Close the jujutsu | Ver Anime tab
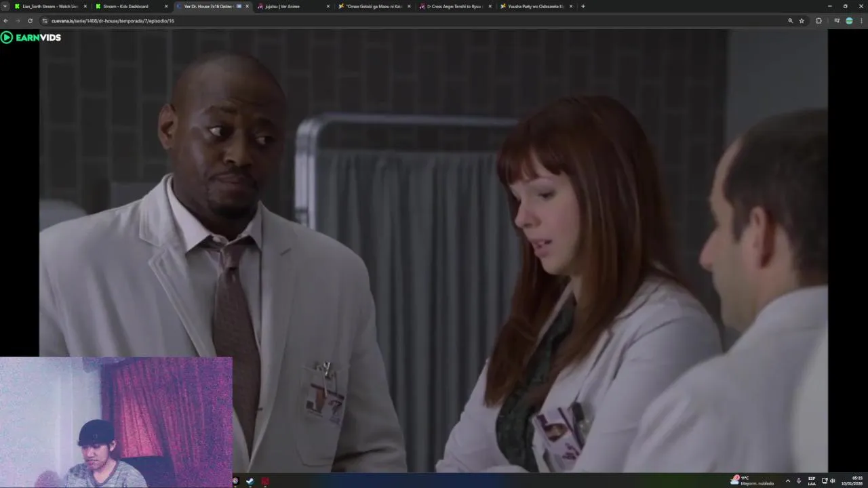This screenshot has height=488, width=868. [328, 6]
